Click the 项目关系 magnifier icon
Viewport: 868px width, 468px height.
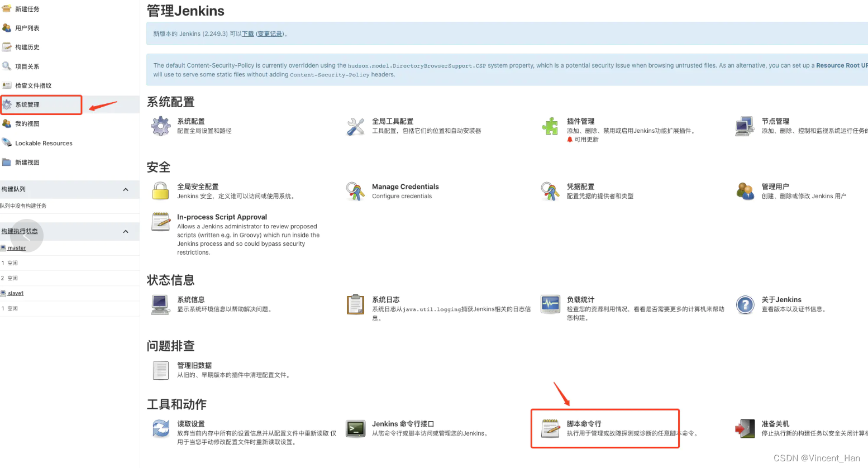click(x=7, y=66)
